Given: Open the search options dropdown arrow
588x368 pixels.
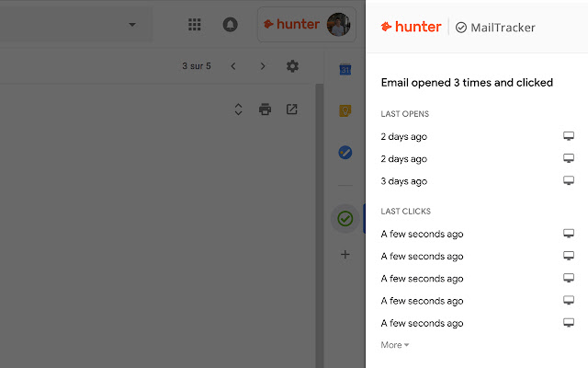Looking at the screenshot, I should [x=132, y=25].
